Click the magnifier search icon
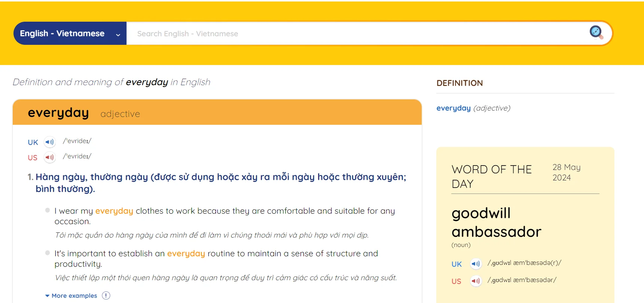Screen dimensions: 644x303 [x=596, y=32]
